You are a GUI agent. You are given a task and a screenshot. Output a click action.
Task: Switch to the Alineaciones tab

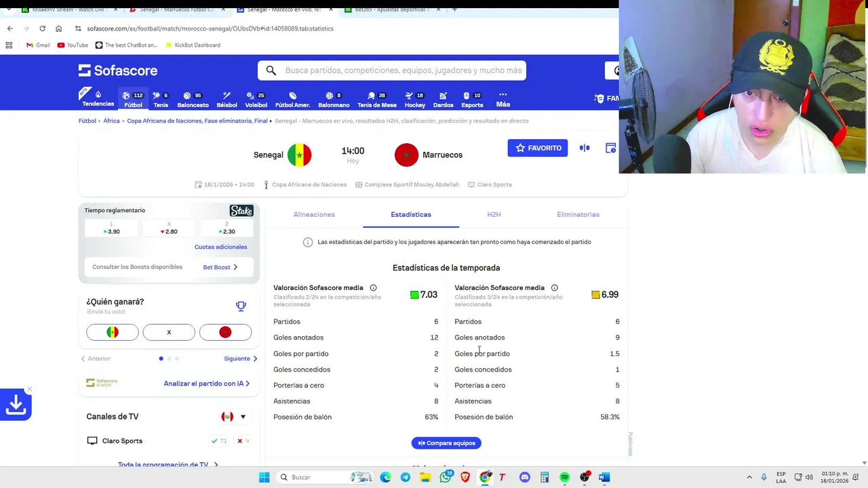pyautogui.click(x=314, y=215)
